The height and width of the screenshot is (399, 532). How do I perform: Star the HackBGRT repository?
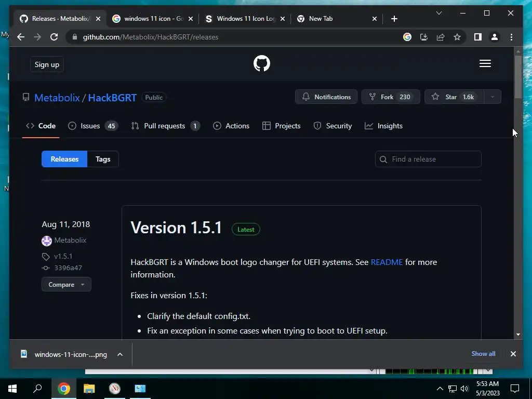(x=454, y=97)
